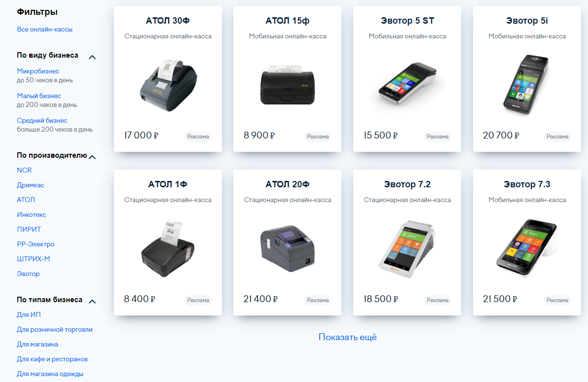Select the ШТРИХ-М manufacturer filter
The width and height of the screenshot is (588, 382).
pyautogui.click(x=34, y=259)
